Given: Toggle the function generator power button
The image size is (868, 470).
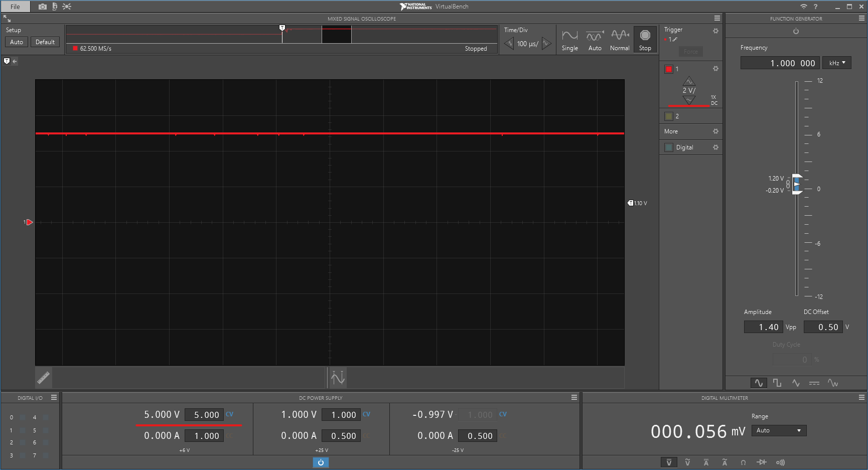Looking at the screenshot, I should pyautogui.click(x=796, y=31).
